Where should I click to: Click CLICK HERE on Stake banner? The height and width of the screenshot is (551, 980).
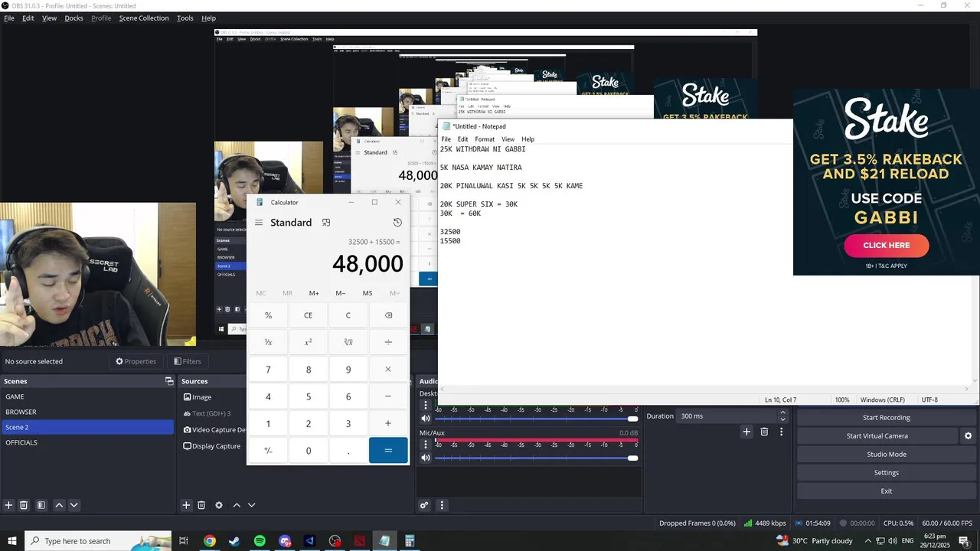tap(887, 246)
